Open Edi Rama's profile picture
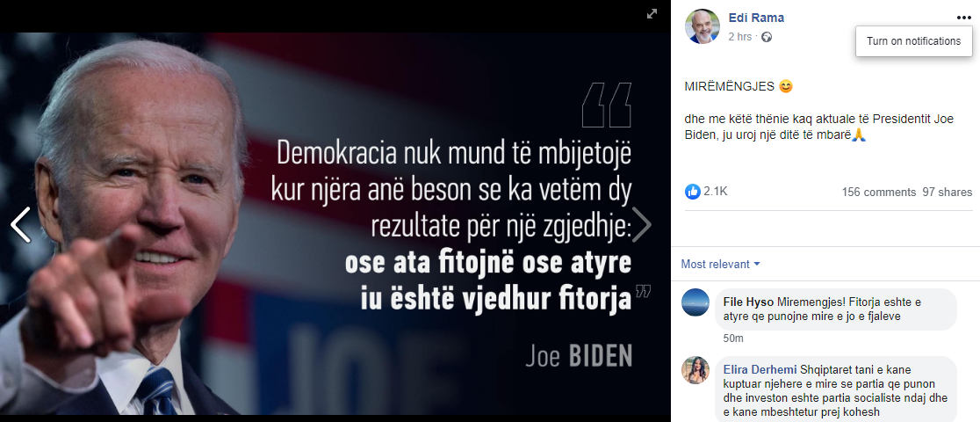This screenshot has height=422, width=980. (703, 26)
